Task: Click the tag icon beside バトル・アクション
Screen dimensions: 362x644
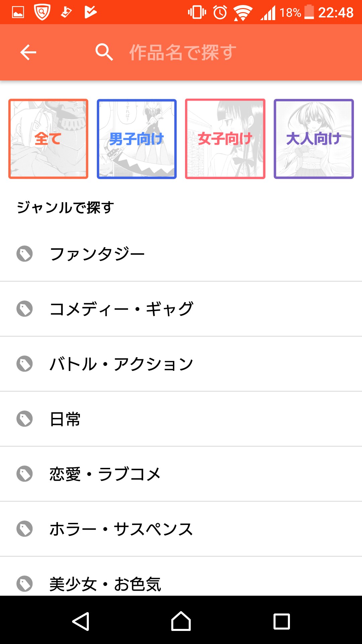Action: click(24, 364)
